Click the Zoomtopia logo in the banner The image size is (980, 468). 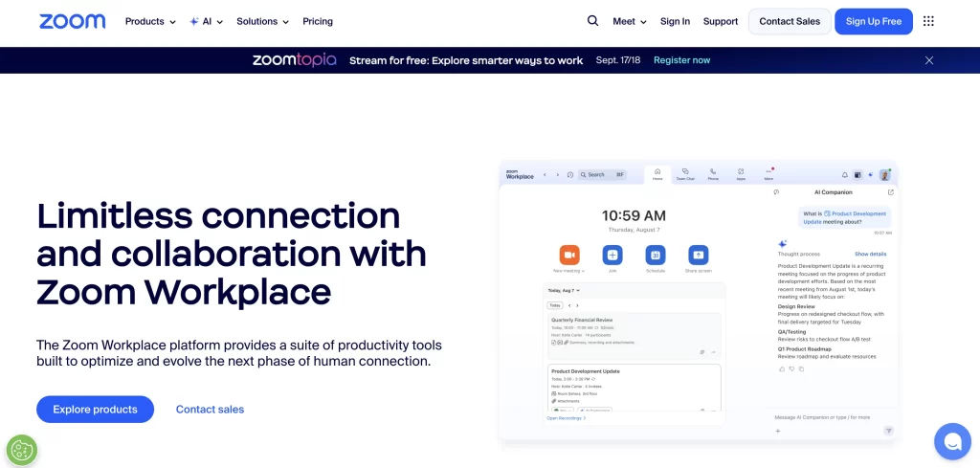295,60
